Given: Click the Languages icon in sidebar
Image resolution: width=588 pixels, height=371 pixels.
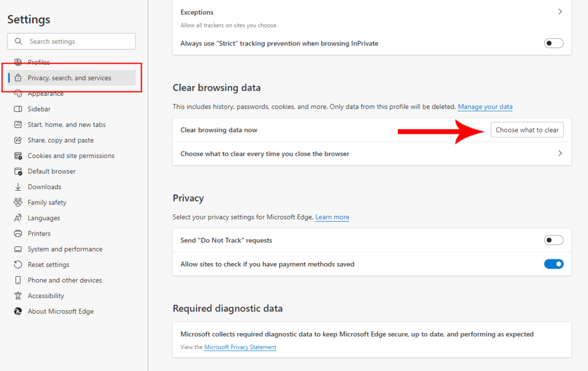Looking at the screenshot, I should click(17, 218).
